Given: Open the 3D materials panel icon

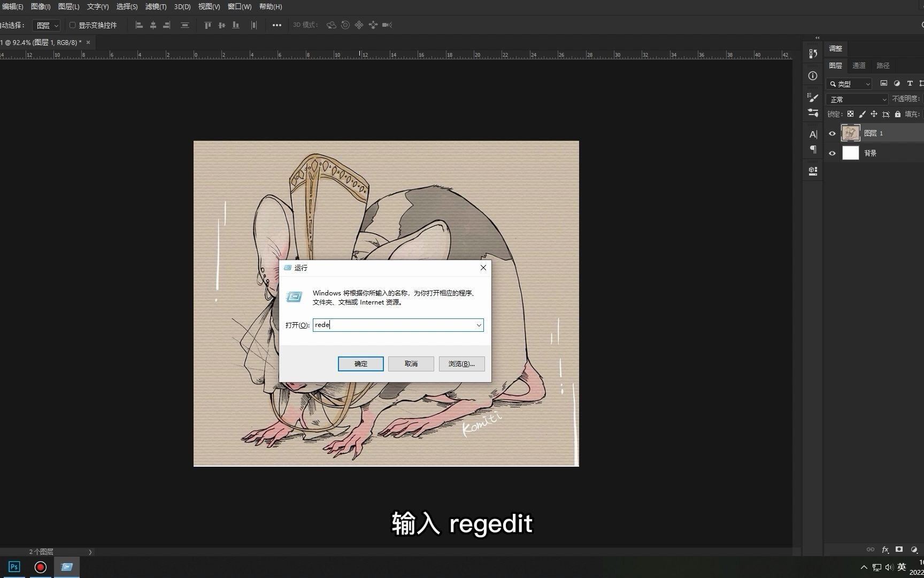Looking at the screenshot, I should [x=813, y=171].
